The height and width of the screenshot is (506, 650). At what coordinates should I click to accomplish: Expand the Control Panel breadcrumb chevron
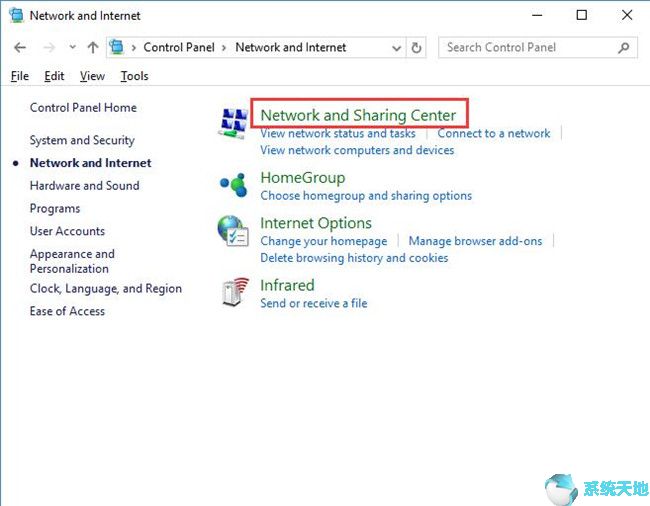coord(134,47)
